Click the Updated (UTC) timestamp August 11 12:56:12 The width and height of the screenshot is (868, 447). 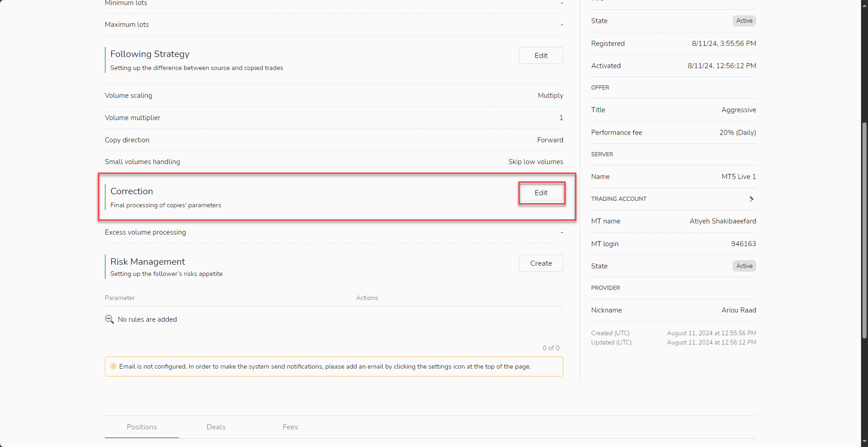711,343
